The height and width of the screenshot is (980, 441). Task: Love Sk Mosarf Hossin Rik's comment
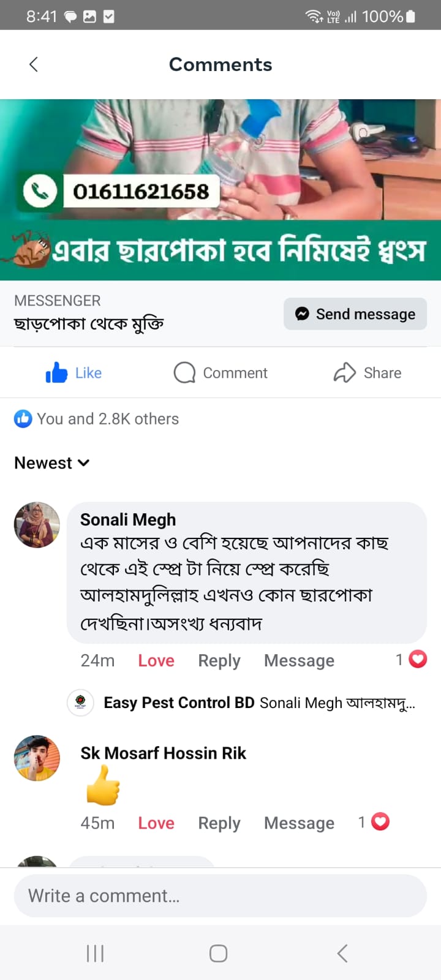coord(156,823)
